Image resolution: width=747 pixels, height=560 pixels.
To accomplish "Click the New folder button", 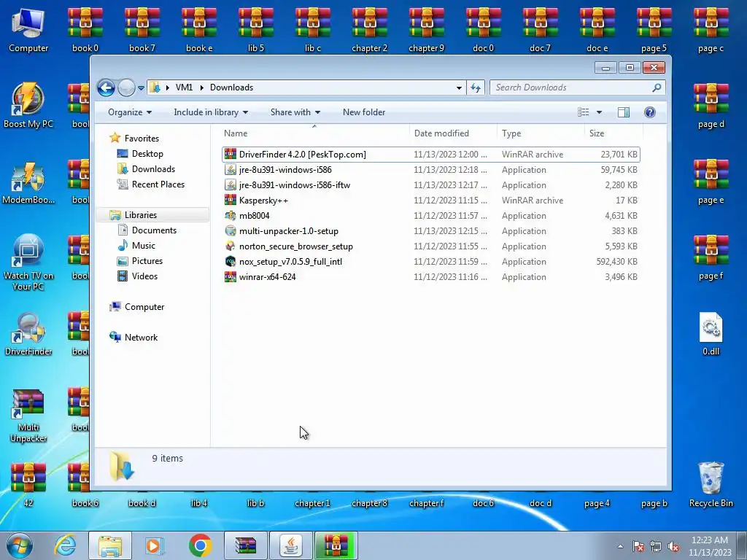I will [364, 112].
